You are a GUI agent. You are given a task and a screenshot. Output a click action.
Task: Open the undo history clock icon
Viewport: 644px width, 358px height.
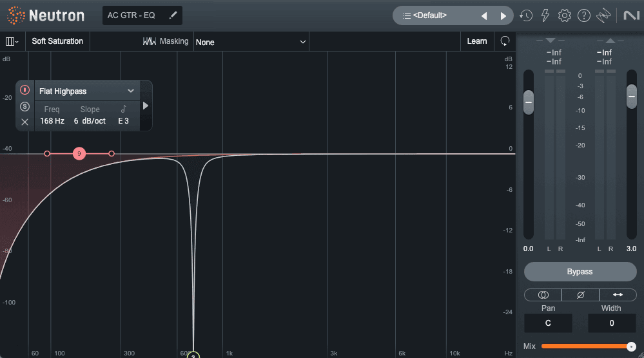pyautogui.click(x=526, y=15)
